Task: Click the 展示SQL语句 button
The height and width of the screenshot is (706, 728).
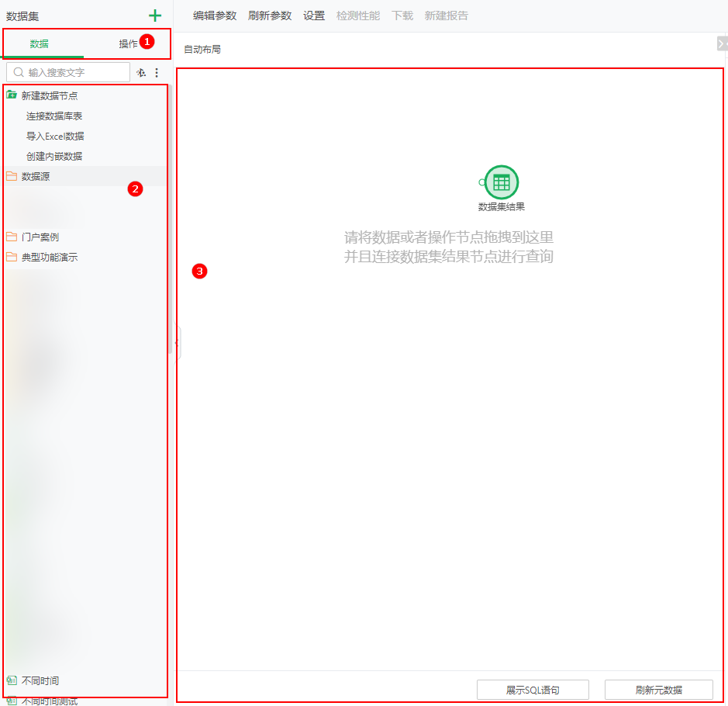Action: (x=533, y=690)
